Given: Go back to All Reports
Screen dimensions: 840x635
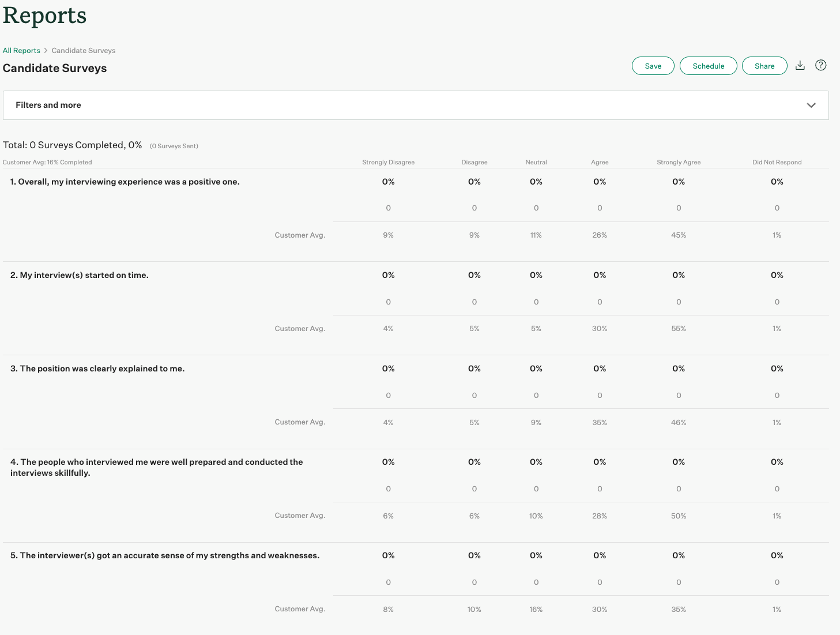Looking at the screenshot, I should click(21, 51).
